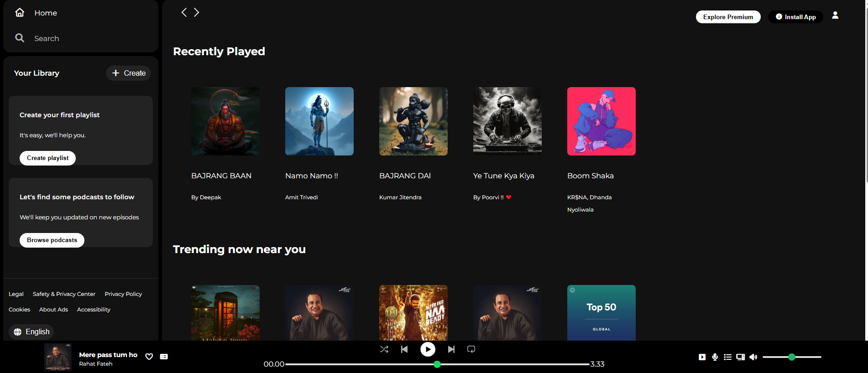The height and width of the screenshot is (373, 868).
Task: Open Safety & Privacy Center link
Action: pos(64,294)
